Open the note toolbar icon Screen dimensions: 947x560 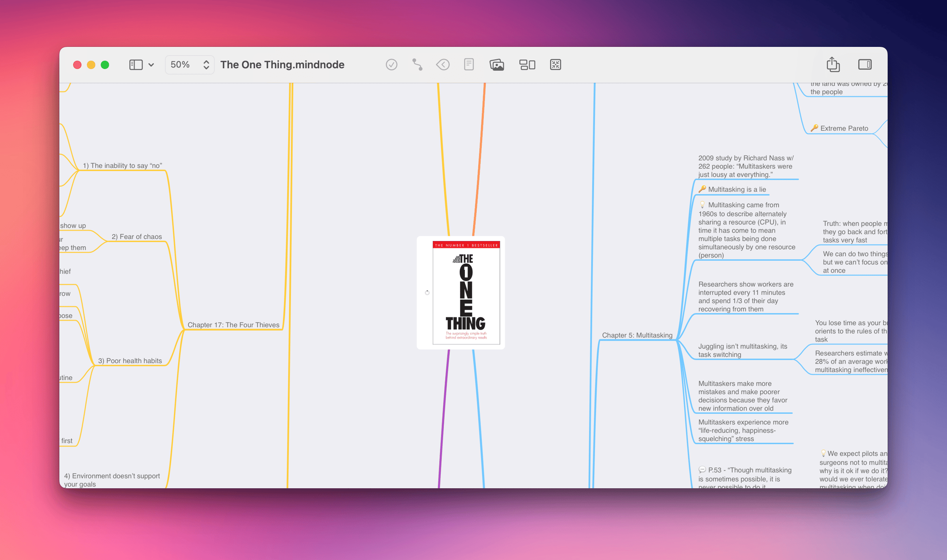[x=469, y=65]
